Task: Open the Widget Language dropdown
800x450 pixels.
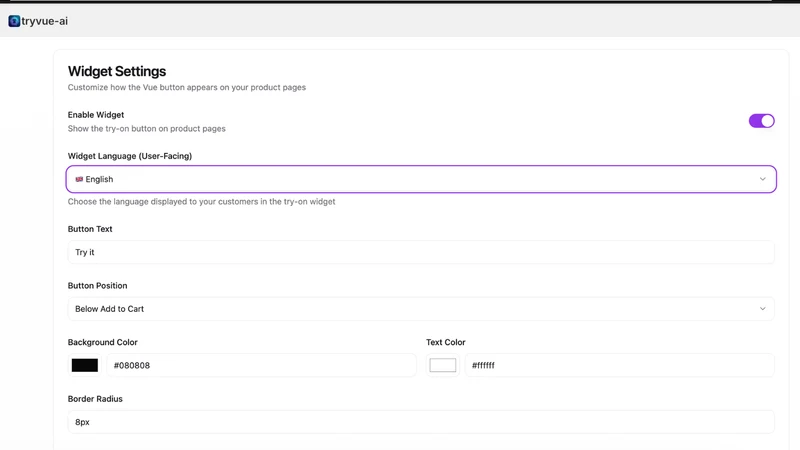Action: (x=421, y=179)
